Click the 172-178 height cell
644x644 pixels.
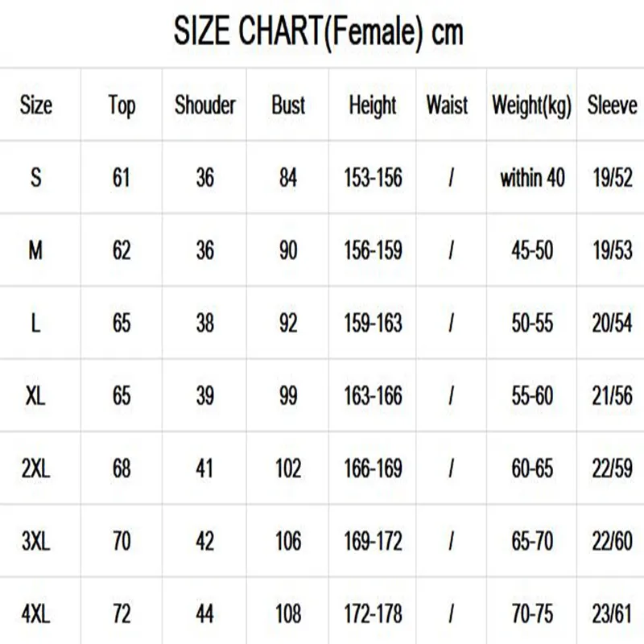tap(373, 614)
